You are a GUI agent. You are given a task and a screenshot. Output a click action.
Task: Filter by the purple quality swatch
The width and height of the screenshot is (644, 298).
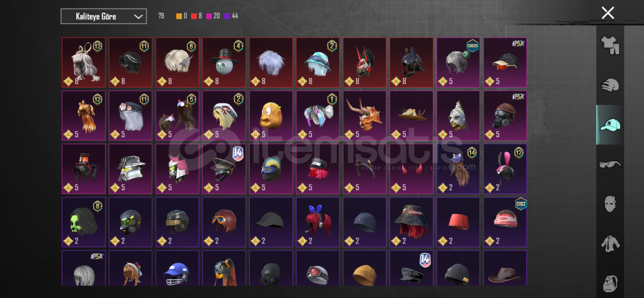click(x=227, y=16)
